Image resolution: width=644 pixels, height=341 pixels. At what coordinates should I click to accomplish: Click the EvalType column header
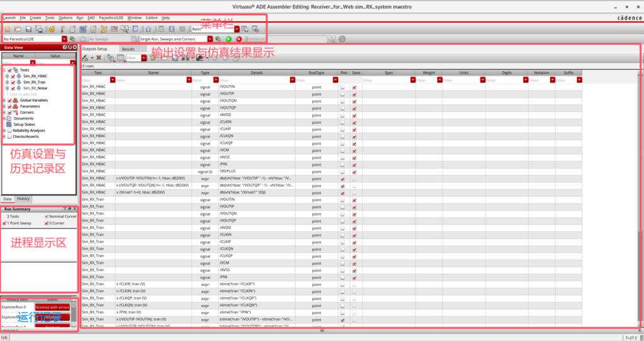tap(316, 73)
